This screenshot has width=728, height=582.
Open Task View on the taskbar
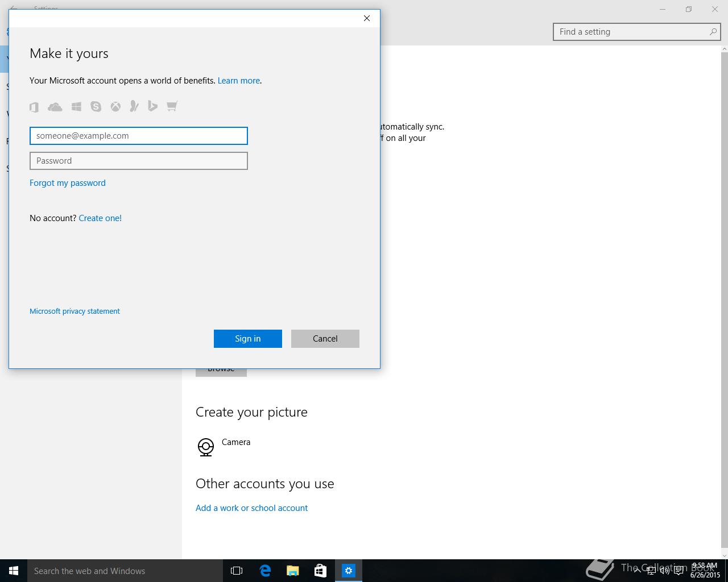(x=237, y=571)
